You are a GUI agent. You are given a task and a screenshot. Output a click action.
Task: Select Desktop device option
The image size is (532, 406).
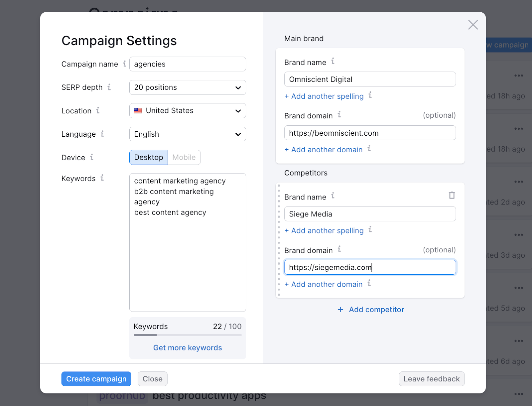[x=149, y=157]
